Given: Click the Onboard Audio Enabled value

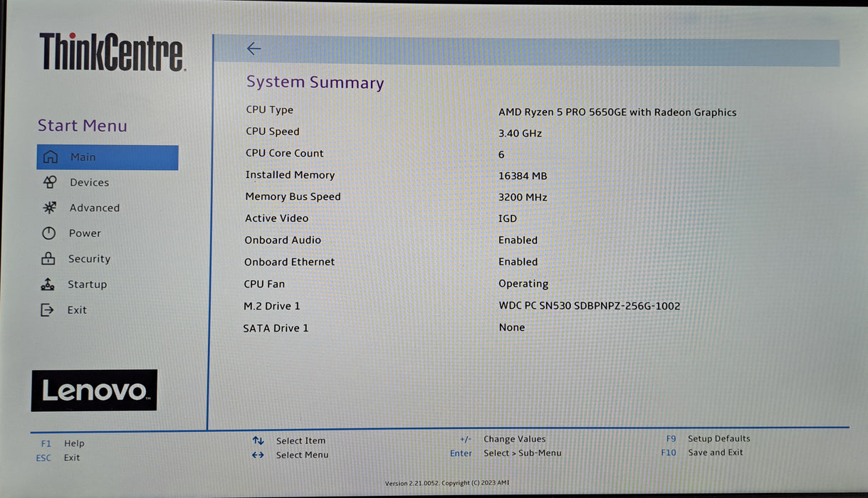Looking at the screenshot, I should click(x=518, y=240).
